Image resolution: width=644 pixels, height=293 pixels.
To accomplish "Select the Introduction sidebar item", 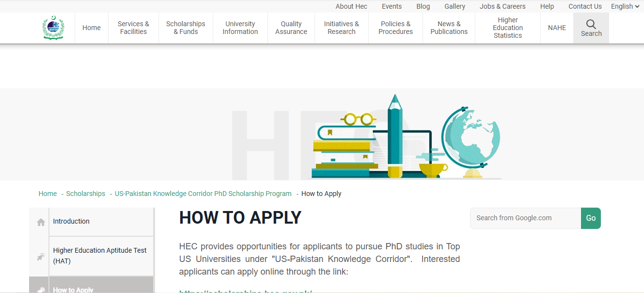I will click(x=71, y=221).
